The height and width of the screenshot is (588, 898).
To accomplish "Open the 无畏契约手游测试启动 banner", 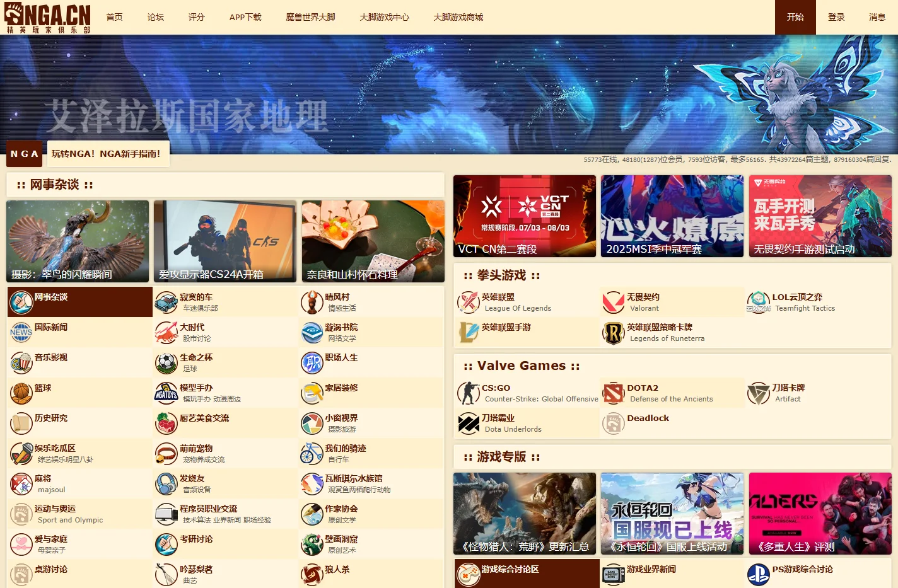I will (x=820, y=216).
